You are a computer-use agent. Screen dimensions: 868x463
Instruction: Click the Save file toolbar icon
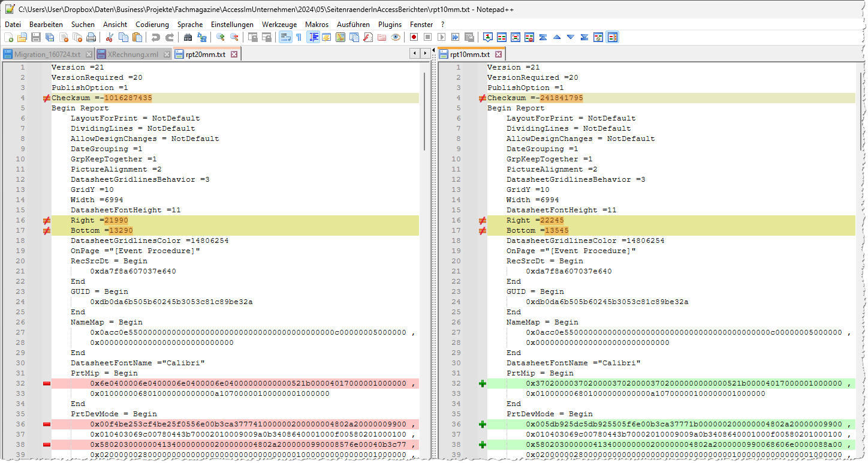click(36, 37)
